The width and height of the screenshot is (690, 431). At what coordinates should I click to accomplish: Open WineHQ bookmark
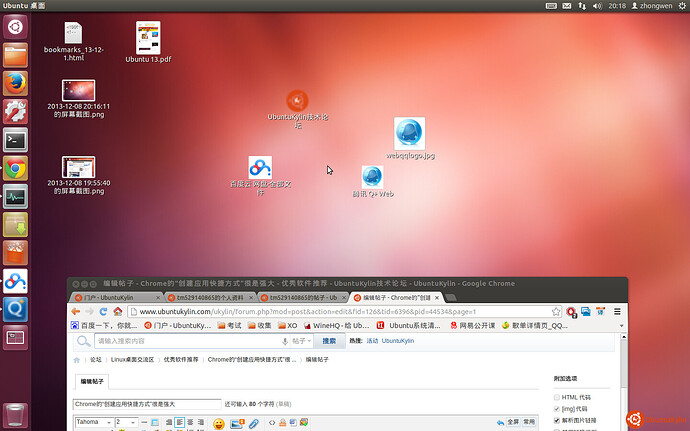click(x=337, y=326)
